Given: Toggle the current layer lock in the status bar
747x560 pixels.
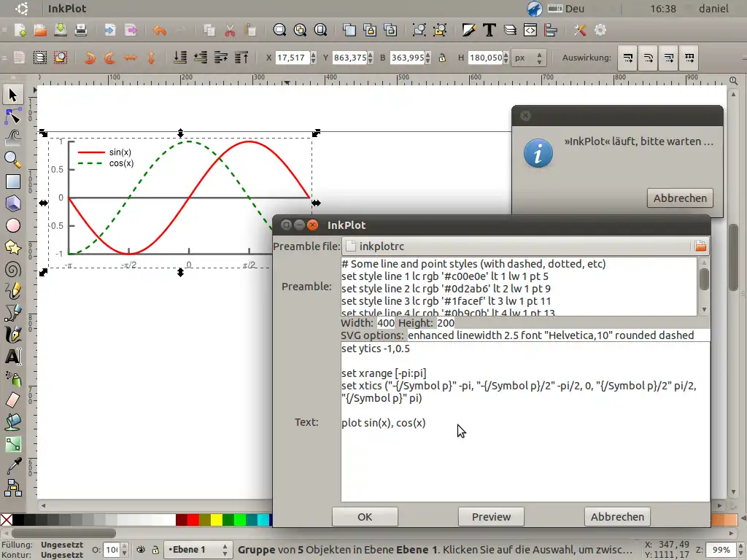Looking at the screenshot, I should 155,550.
